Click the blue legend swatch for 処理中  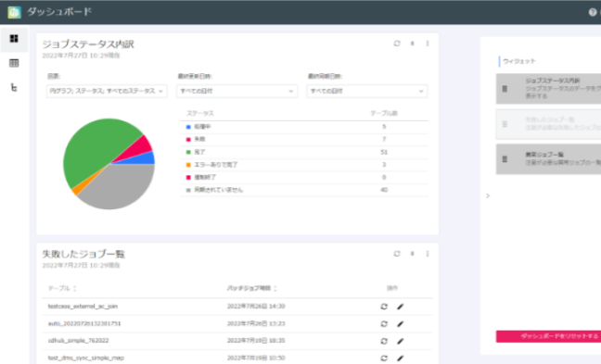[188, 127]
